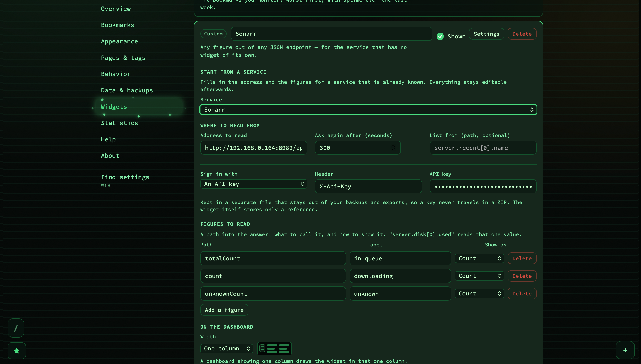
Task: Click the Header field with X-Api-Key
Action: click(368, 186)
